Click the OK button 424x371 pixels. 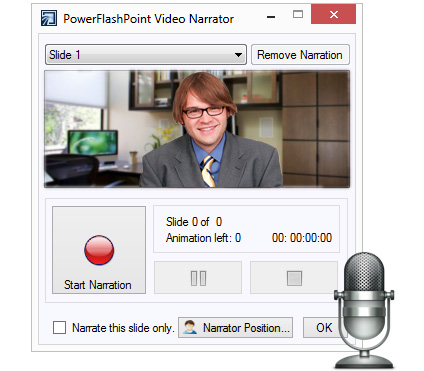click(x=324, y=327)
